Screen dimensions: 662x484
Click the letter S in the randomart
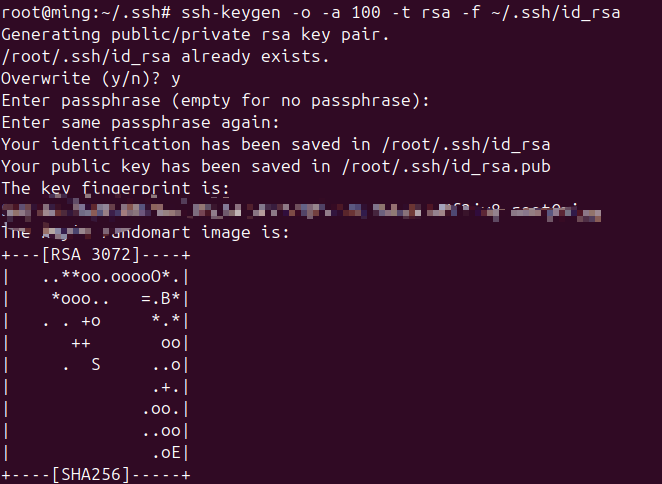pyautogui.click(x=96, y=364)
